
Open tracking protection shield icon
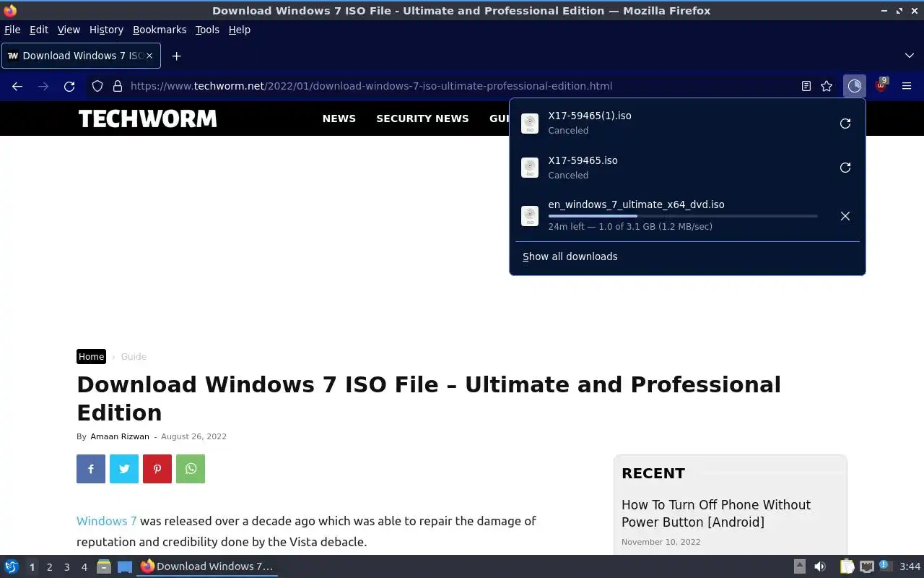pos(97,86)
